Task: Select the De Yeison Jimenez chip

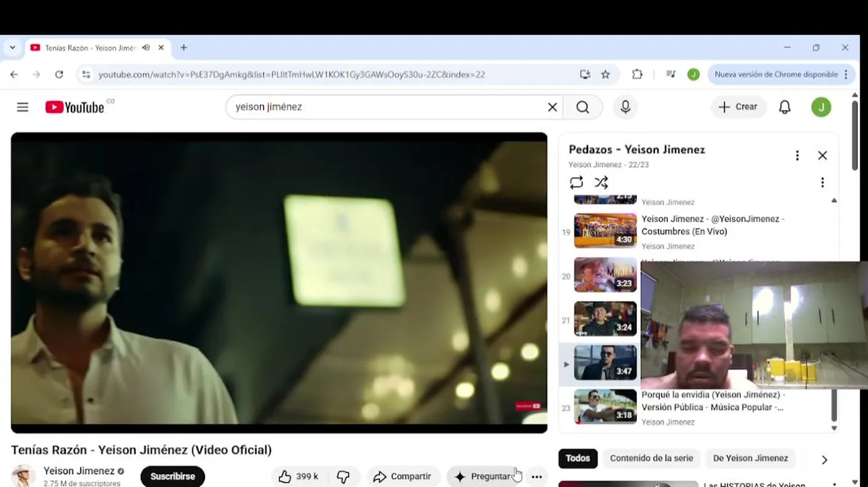Action: pyautogui.click(x=750, y=458)
